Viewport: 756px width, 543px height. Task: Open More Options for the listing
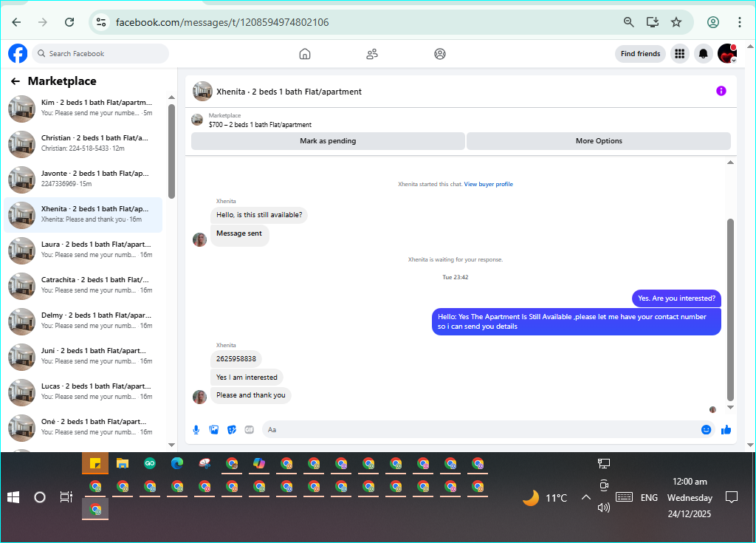point(599,141)
